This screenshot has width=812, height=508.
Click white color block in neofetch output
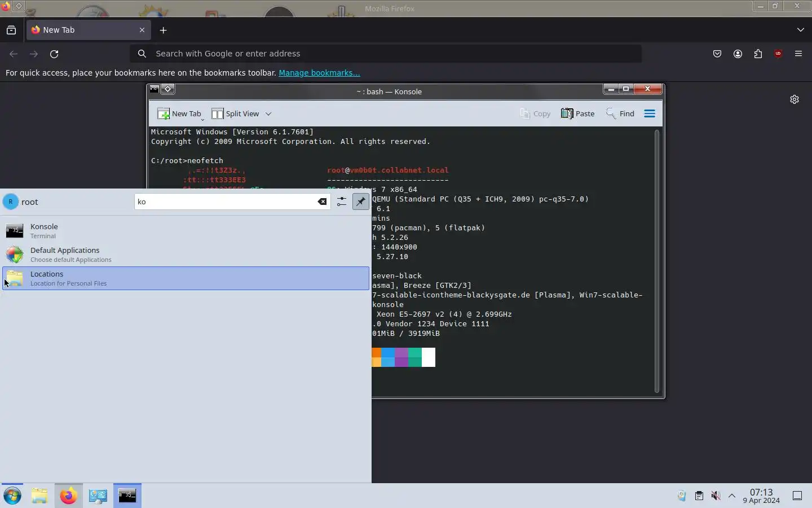point(429,357)
